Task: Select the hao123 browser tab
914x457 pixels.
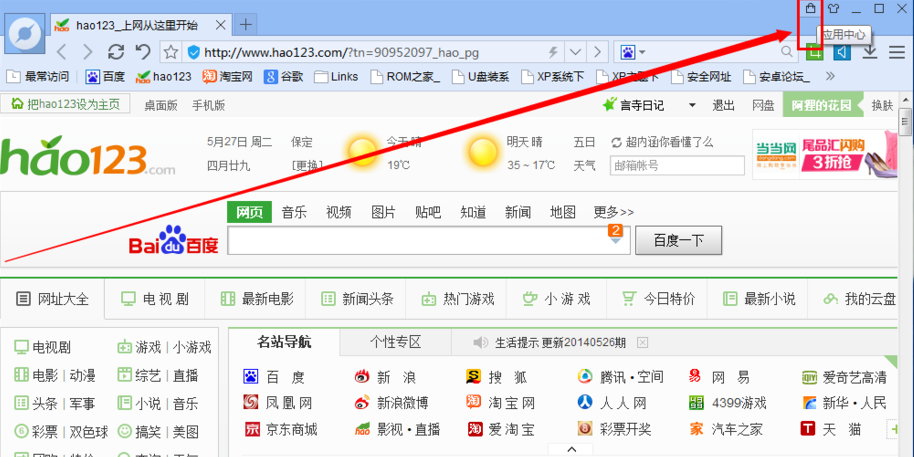Action: pos(139,25)
